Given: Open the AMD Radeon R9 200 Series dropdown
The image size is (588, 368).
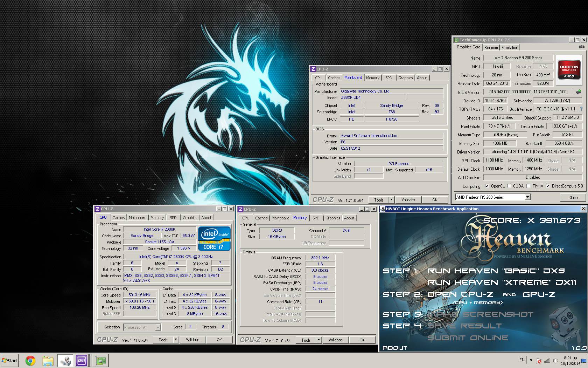Looking at the screenshot, I should point(527,197).
